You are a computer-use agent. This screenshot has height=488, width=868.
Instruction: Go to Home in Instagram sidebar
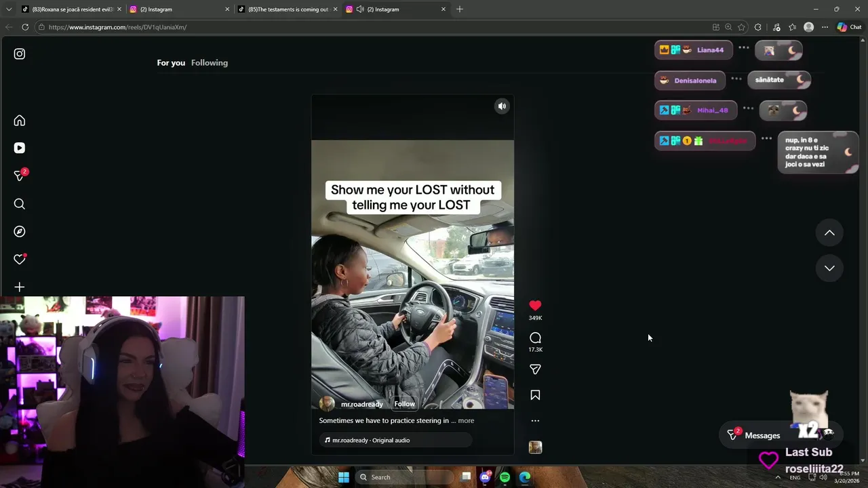click(x=20, y=121)
